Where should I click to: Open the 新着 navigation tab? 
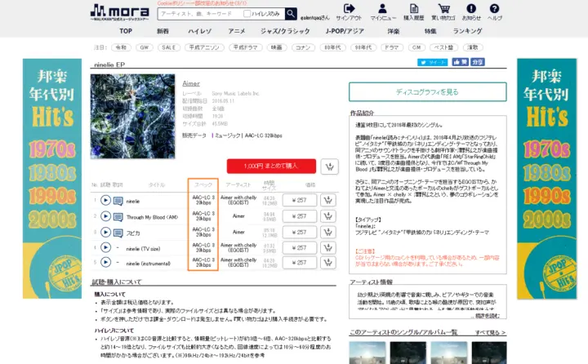(x=163, y=31)
